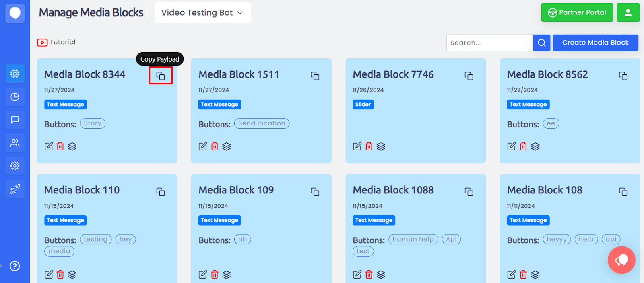Delete Media Block 7746
This screenshot has width=644, height=283.
pos(369,146)
